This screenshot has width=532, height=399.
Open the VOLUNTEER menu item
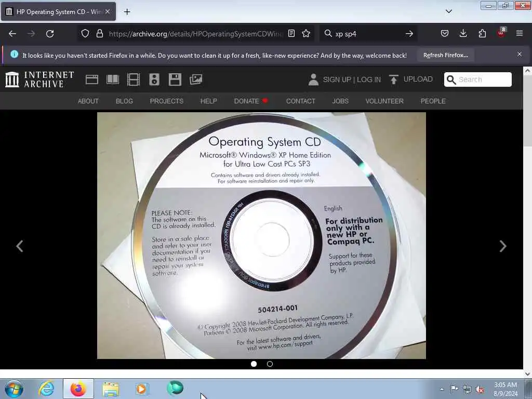point(384,101)
